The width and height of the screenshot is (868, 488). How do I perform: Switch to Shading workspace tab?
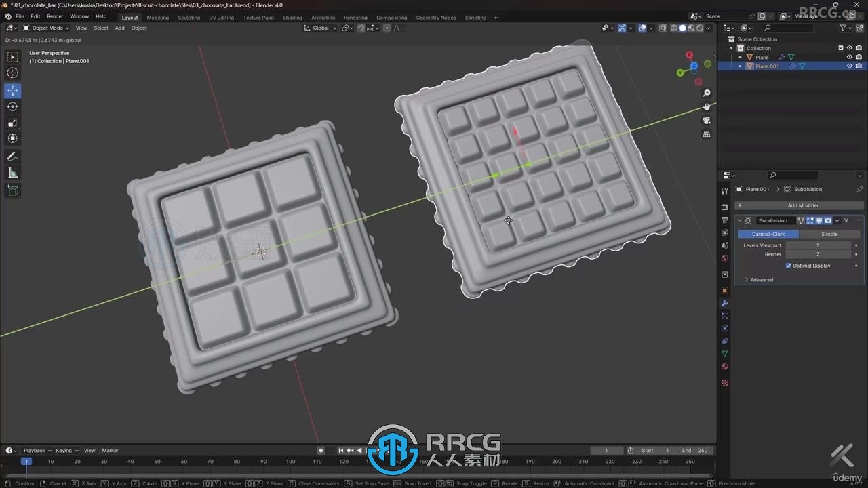[292, 18]
